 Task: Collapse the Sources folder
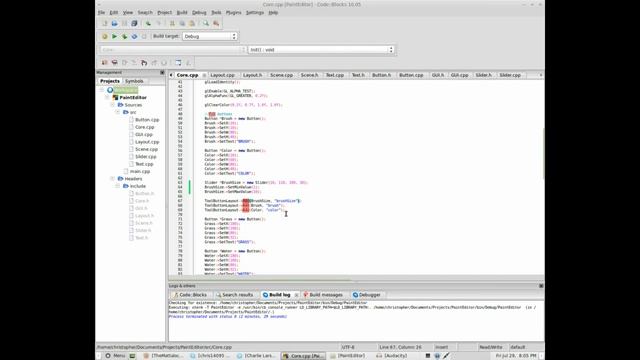[x=112, y=105]
